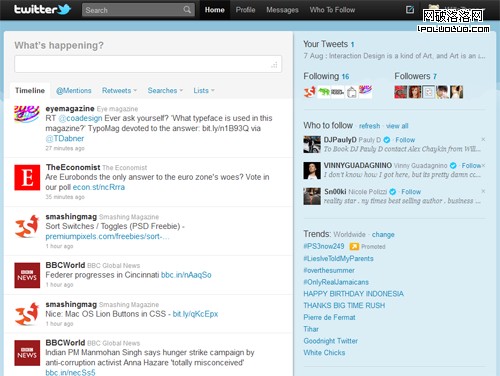Dismiss VINNYGUADAGNINO follow suggestion
Viewport: 500px width, 376px height.
pos(483,165)
